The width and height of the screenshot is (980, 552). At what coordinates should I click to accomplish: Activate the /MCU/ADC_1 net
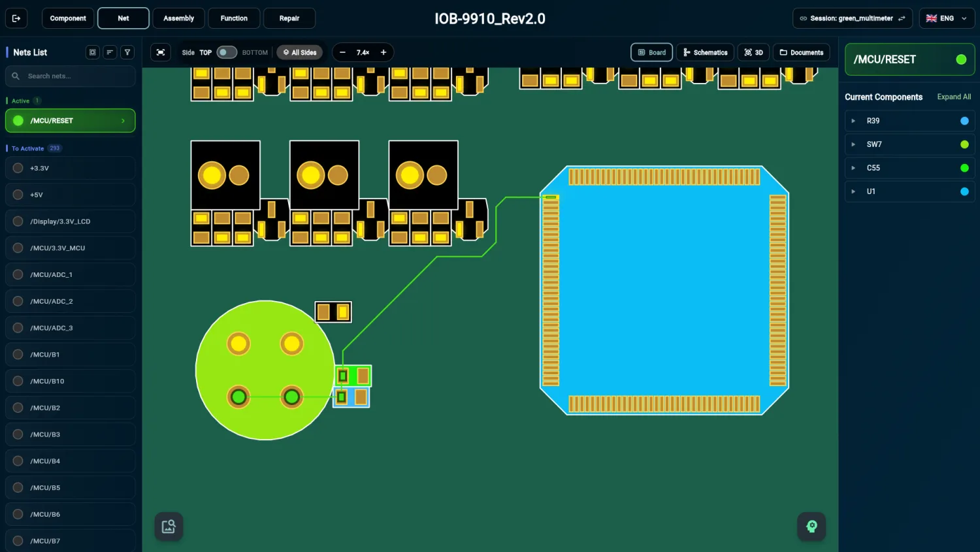(x=71, y=274)
